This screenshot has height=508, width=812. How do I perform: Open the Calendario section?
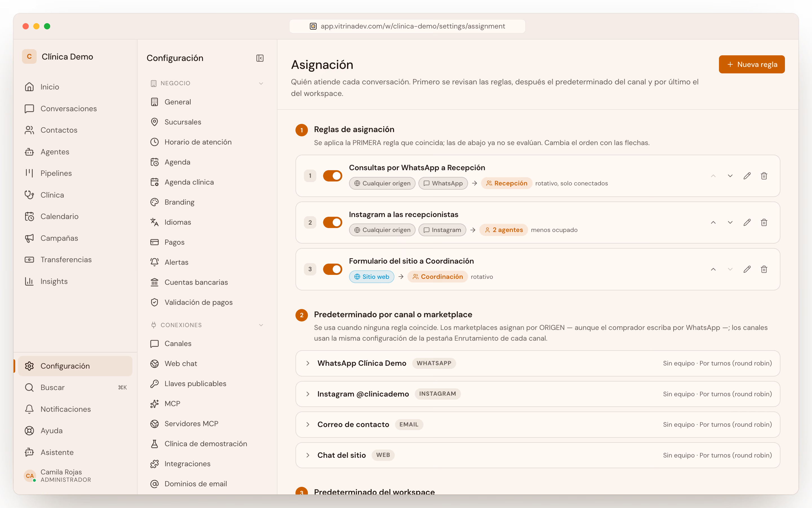(75, 216)
